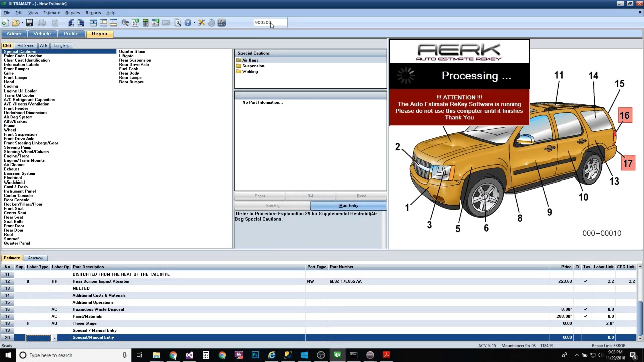Select the Rear Bumper Impact Absorber row
The image size is (644, 362).
pos(319,281)
